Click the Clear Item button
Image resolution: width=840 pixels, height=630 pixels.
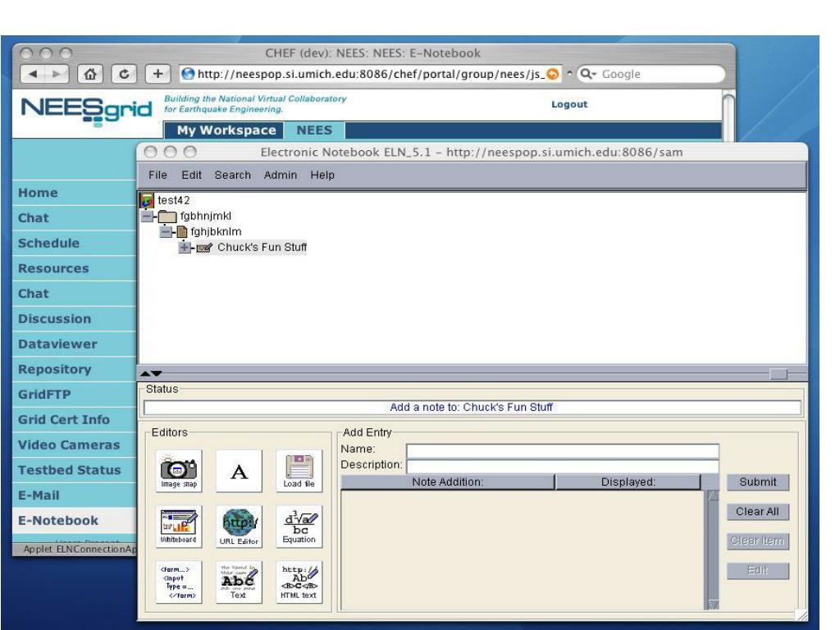(757, 541)
